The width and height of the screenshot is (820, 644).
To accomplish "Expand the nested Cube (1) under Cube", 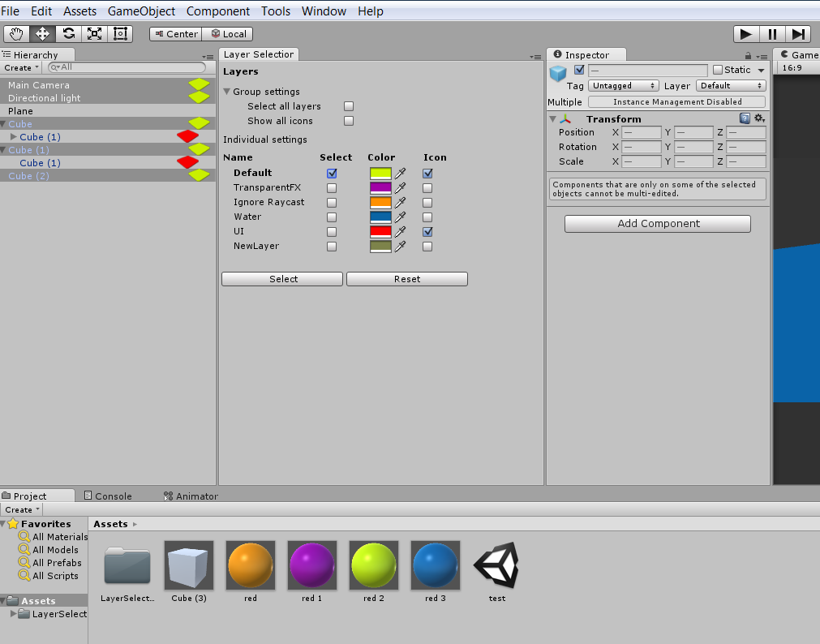I will (x=14, y=136).
